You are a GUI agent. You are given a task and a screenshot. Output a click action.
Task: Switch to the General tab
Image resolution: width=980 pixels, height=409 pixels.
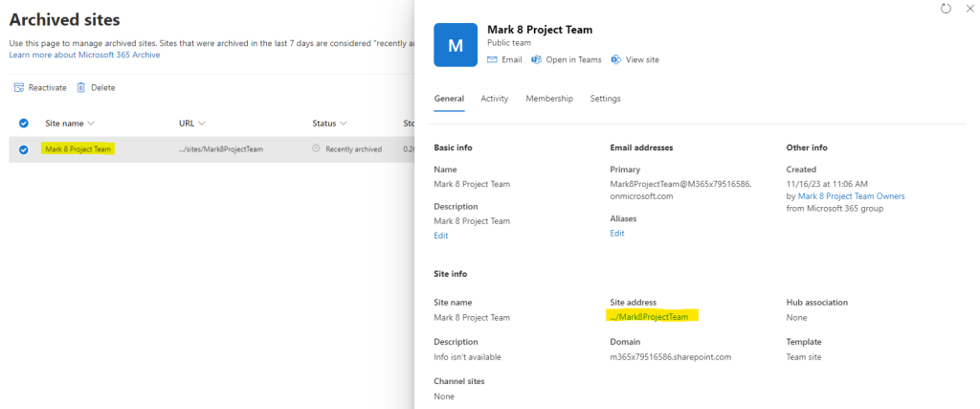click(x=449, y=99)
